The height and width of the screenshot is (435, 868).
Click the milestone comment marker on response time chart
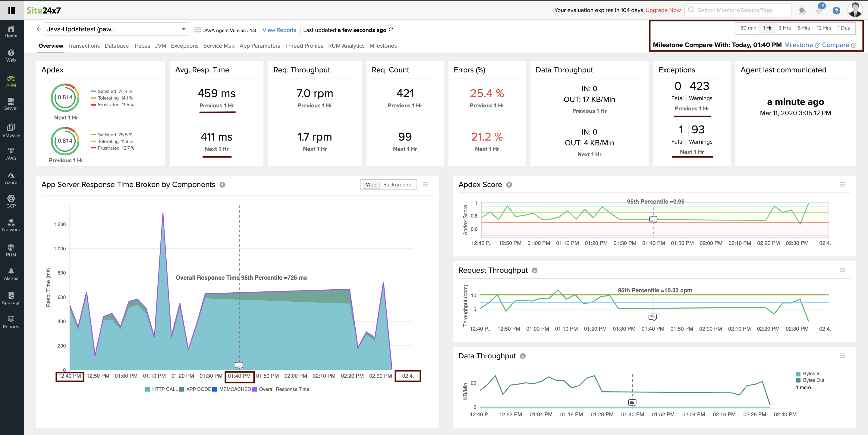(239, 365)
